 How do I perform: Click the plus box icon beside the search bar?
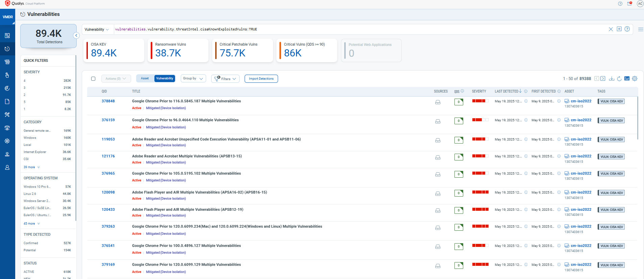click(x=619, y=29)
